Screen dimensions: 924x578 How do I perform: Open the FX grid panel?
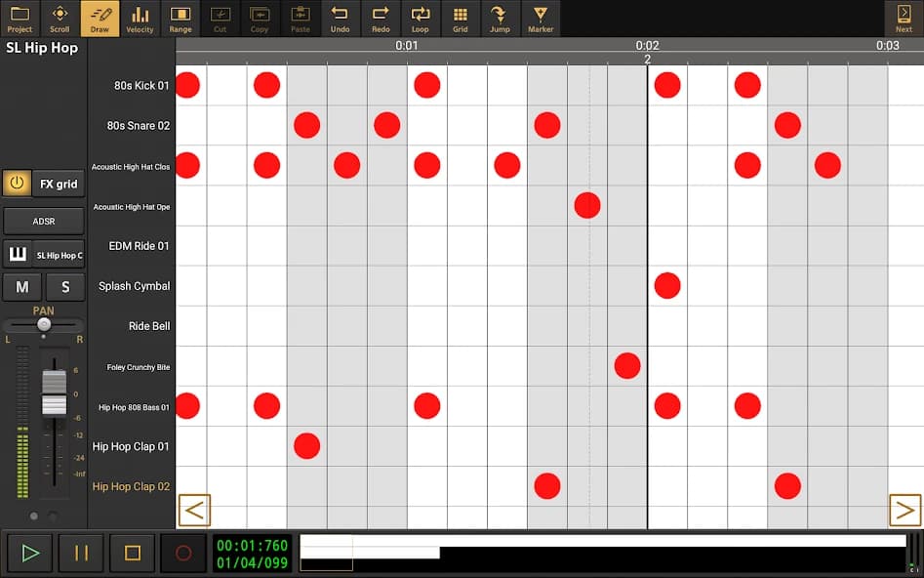[58, 183]
